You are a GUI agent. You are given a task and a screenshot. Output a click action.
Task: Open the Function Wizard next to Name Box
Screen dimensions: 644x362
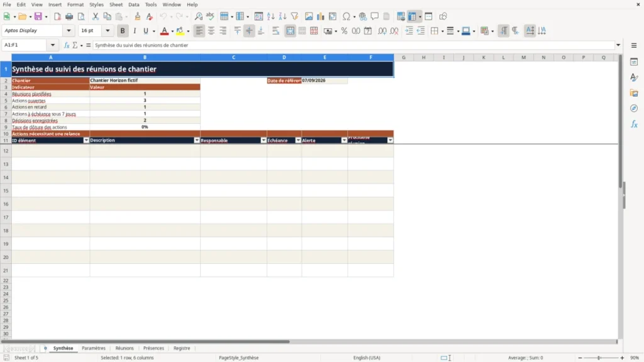coord(67,45)
